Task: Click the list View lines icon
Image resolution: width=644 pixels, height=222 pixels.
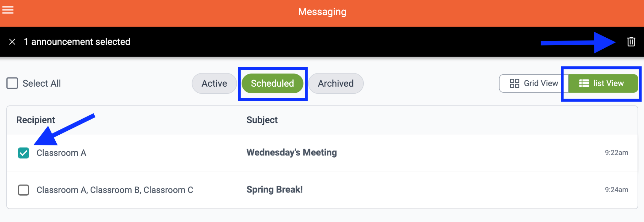Action: tap(584, 84)
